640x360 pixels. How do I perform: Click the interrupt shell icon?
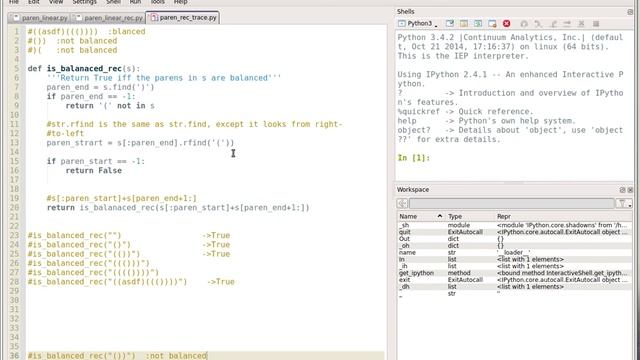click(x=464, y=24)
